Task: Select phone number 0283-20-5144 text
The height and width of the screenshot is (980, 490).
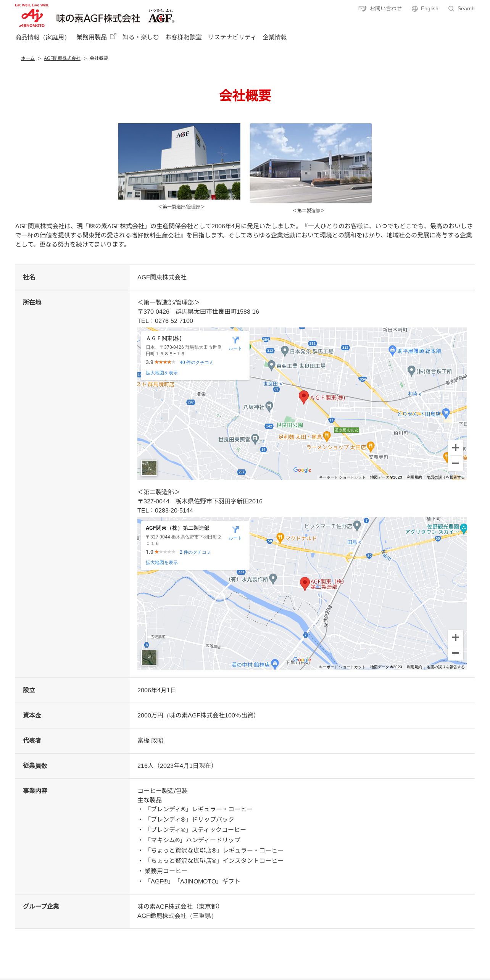Action: (174, 511)
